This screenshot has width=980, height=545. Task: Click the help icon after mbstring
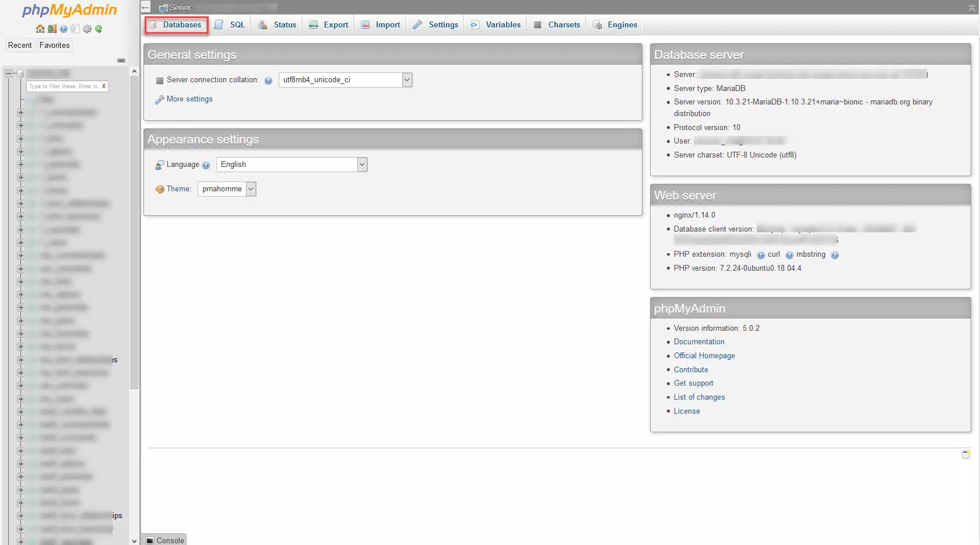835,255
